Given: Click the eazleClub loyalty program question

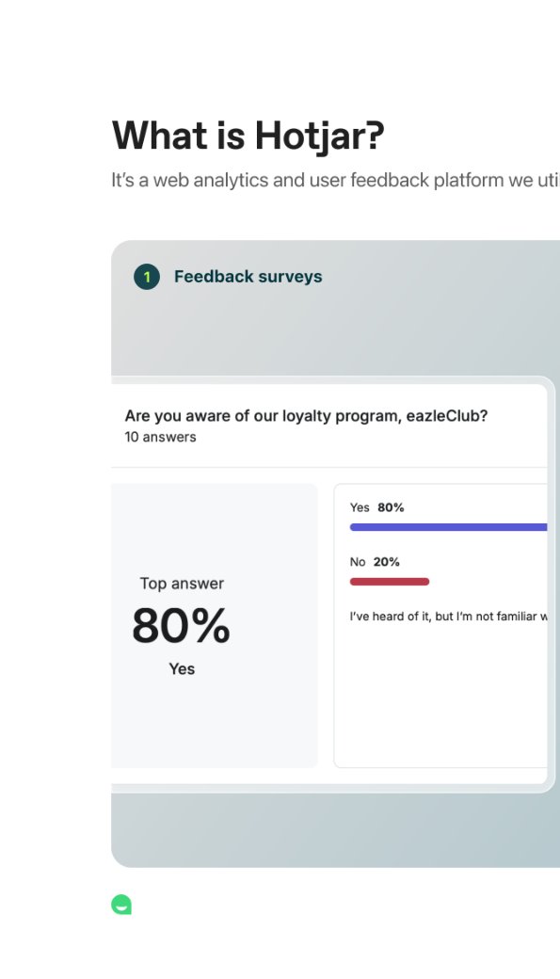Looking at the screenshot, I should coord(306,416).
